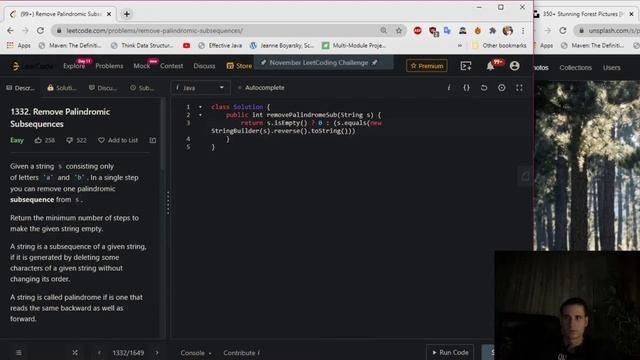This screenshot has height=360, width=640.
Task: Open Apps shortcut in bookmarks bar
Action: [x=19, y=46]
